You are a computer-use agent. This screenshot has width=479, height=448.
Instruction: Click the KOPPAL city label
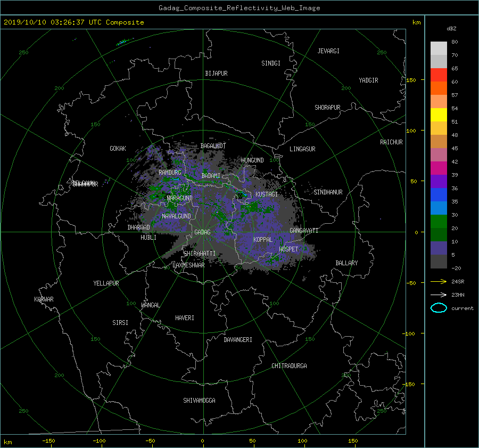[263, 240]
